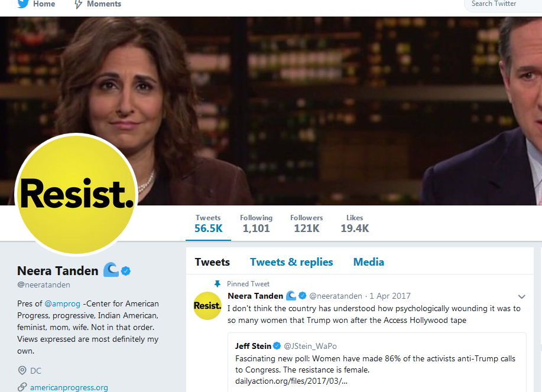Expand the pinned tweet options chevron
Screen dimensions: 542x392
(521, 296)
